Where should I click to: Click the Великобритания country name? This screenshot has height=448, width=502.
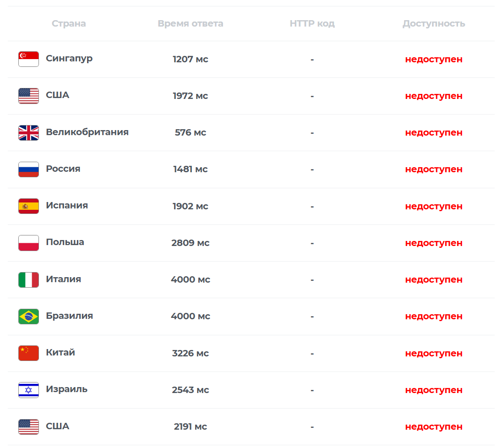(x=87, y=132)
